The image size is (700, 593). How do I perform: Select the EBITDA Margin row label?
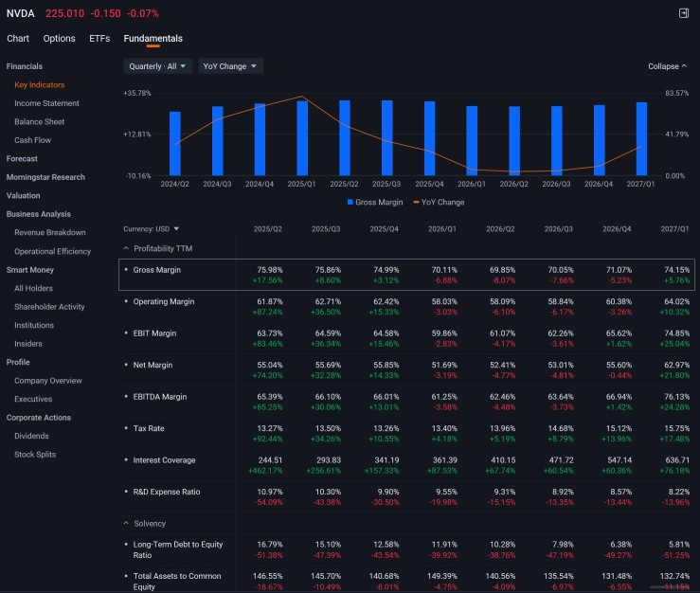click(x=160, y=397)
